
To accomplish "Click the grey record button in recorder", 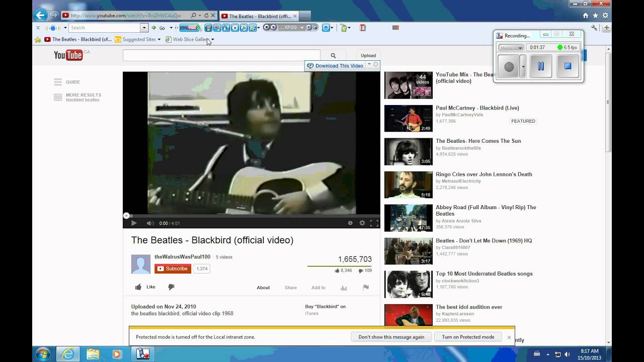I will click(x=509, y=66).
